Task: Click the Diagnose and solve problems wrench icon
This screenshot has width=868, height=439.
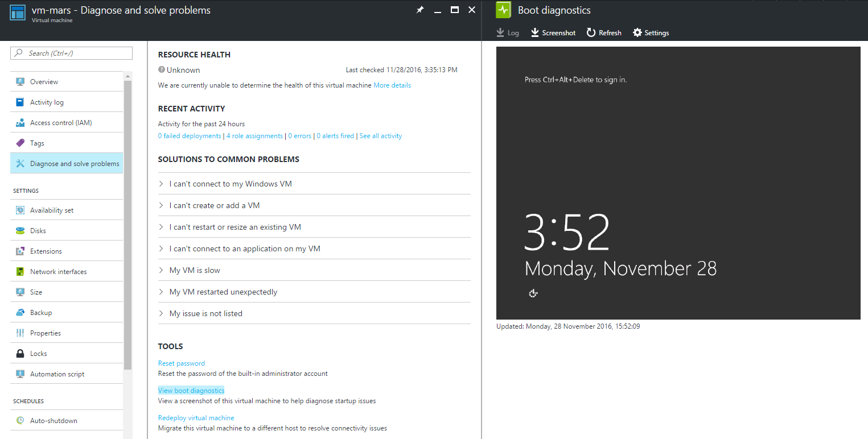Action: pos(20,163)
